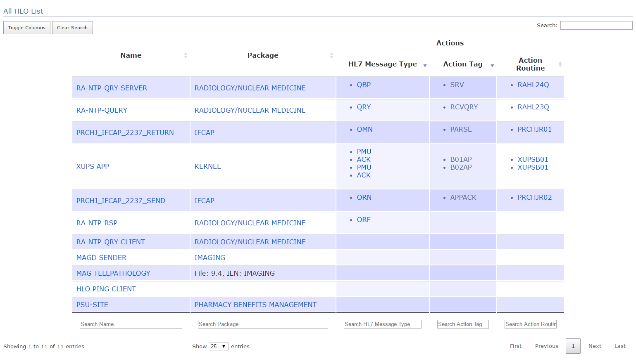Open the XUPS APP entry
Image resolution: width=636 pixels, height=364 pixels.
tap(93, 166)
